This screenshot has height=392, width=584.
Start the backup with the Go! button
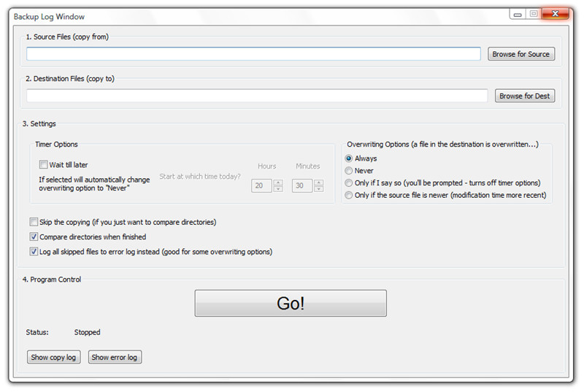click(x=291, y=304)
